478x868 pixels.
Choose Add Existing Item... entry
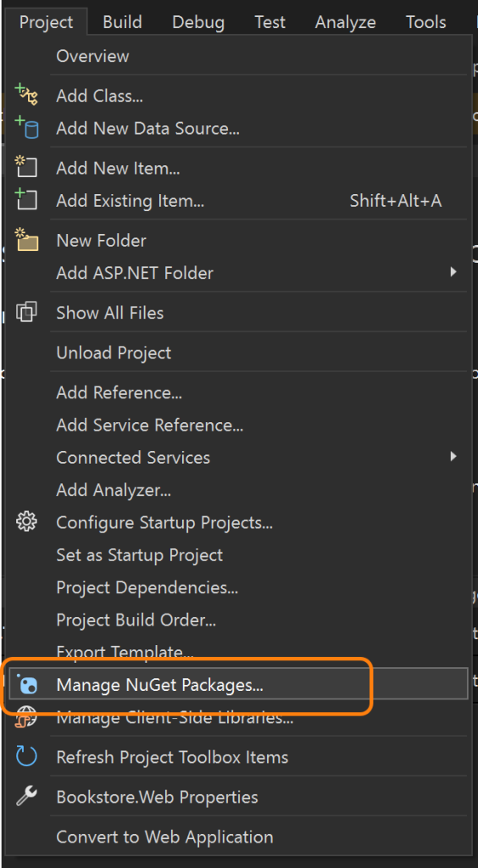[x=238, y=200]
